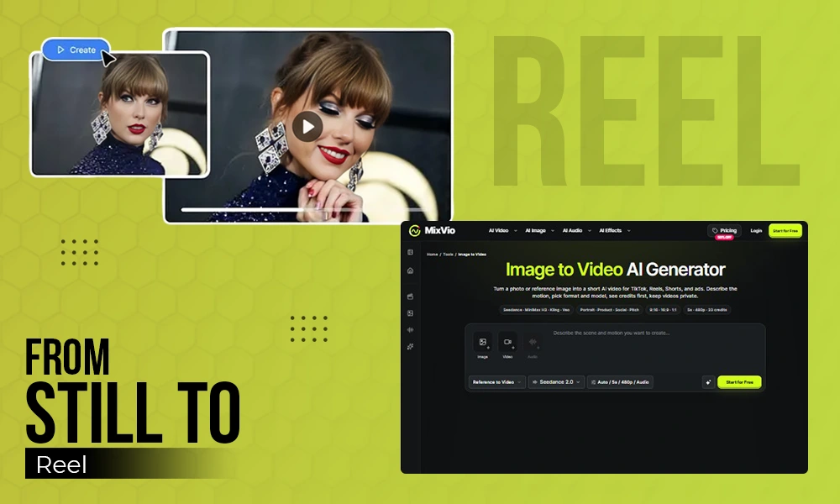Click the blue Create button
Viewport: 840px width, 504px height.
[76, 50]
